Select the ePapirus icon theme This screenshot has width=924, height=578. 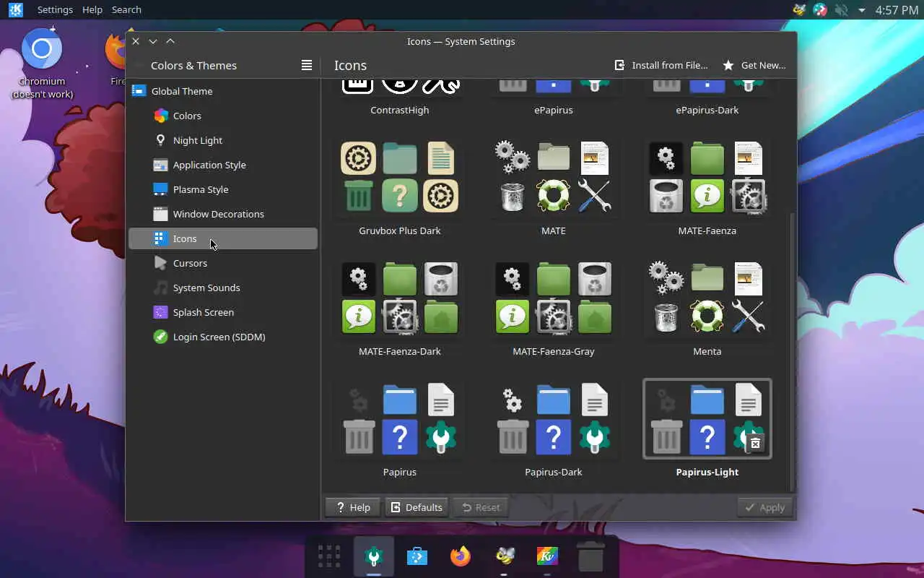553,98
